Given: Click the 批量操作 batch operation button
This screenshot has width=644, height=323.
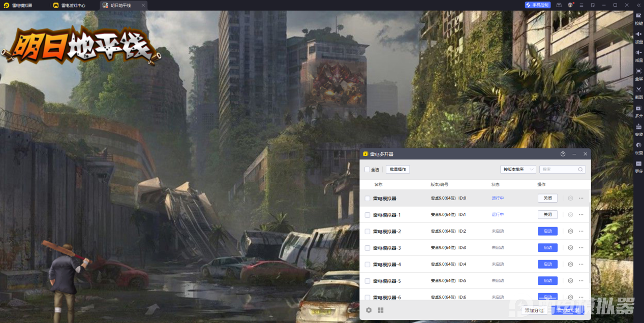Looking at the screenshot, I should [397, 170].
